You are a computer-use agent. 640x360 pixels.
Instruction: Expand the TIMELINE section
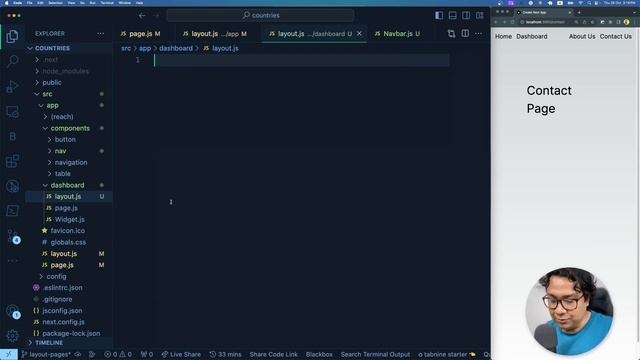pos(49,343)
